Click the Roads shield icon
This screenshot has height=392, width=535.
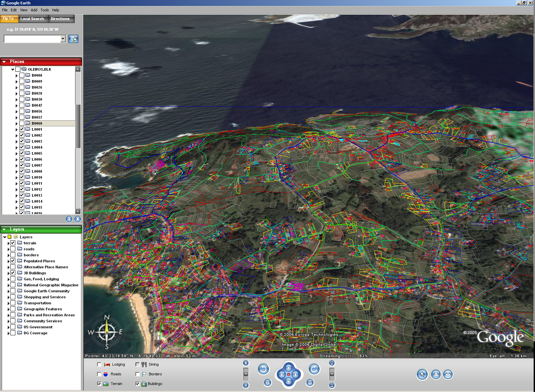[x=105, y=374]
